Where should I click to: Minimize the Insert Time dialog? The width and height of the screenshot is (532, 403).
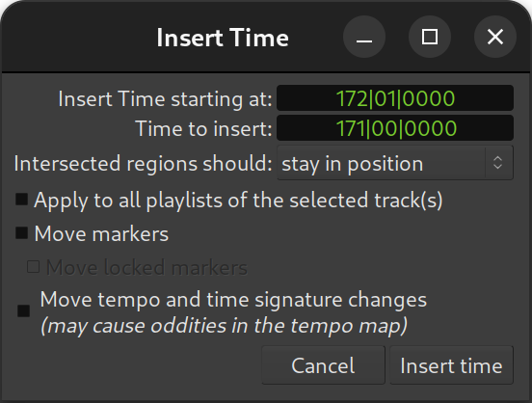[364, 37]
